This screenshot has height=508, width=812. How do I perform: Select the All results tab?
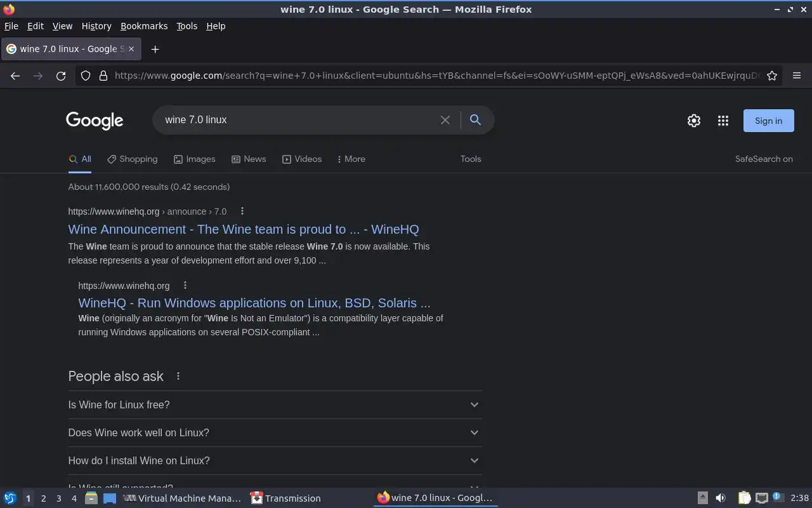pos(80,159)
